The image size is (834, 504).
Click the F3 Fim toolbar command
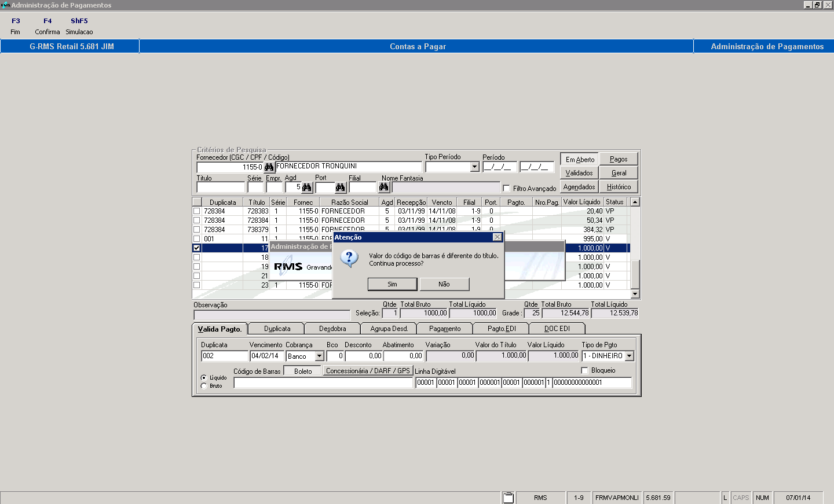(16, 26)
